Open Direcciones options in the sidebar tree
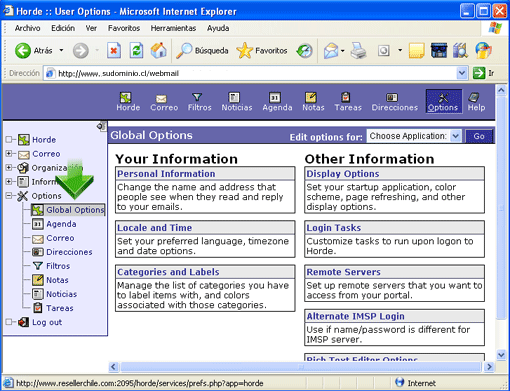 (x=62, y=252)
